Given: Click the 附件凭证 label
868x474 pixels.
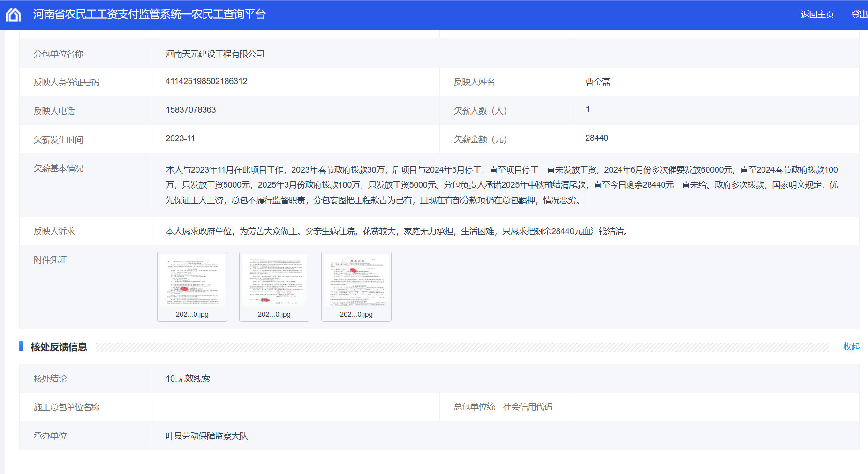Looking at the screenshot, I should pos(50,260).
